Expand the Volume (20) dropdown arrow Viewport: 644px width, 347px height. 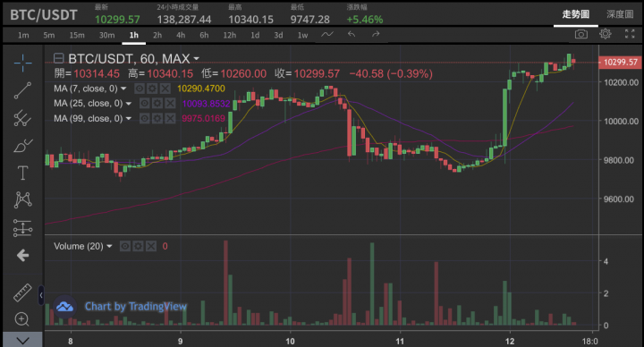tap(109, 247)
